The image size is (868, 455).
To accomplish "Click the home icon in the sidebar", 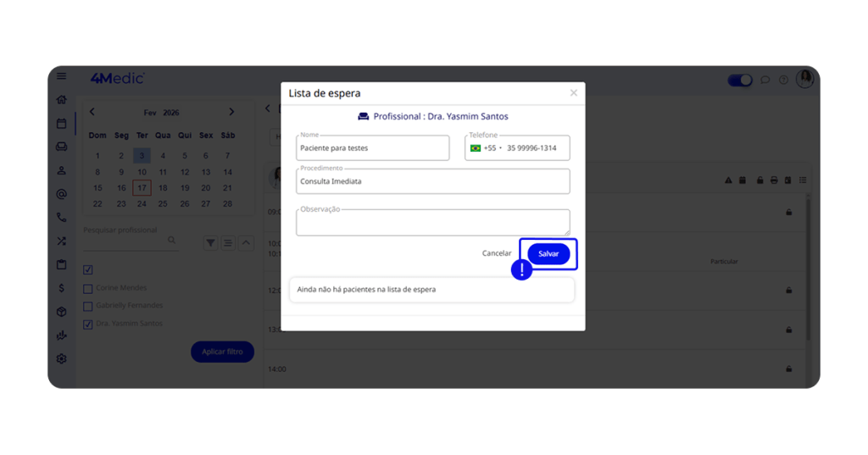I will coord(61,100).
